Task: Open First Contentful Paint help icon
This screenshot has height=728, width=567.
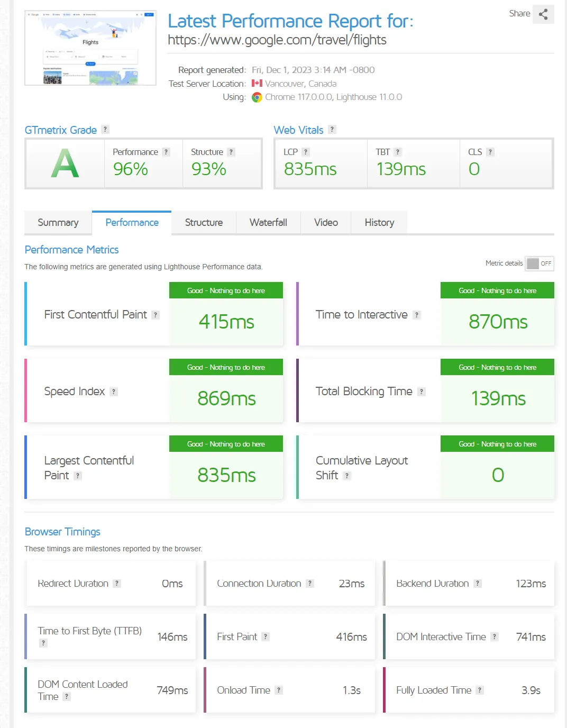Action: click(156, 315)
